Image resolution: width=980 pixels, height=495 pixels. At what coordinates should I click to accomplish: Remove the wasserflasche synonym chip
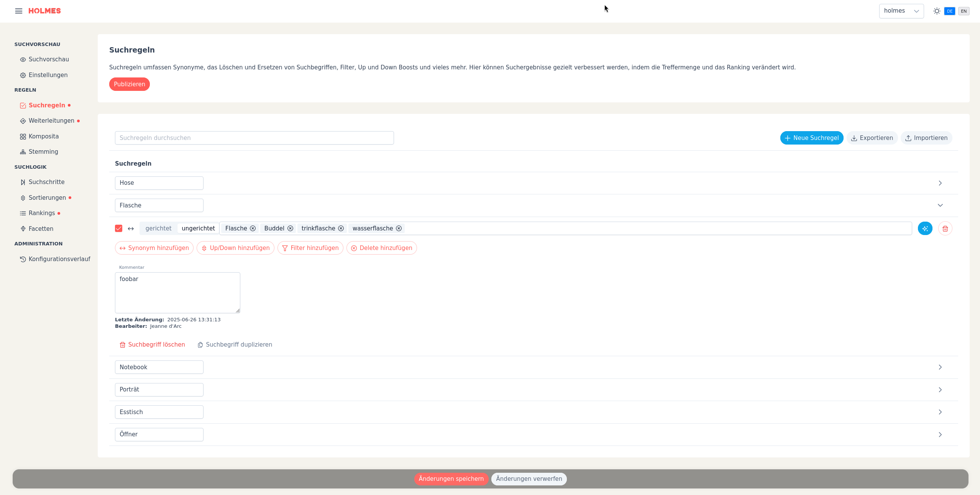(x=399, y=229)
